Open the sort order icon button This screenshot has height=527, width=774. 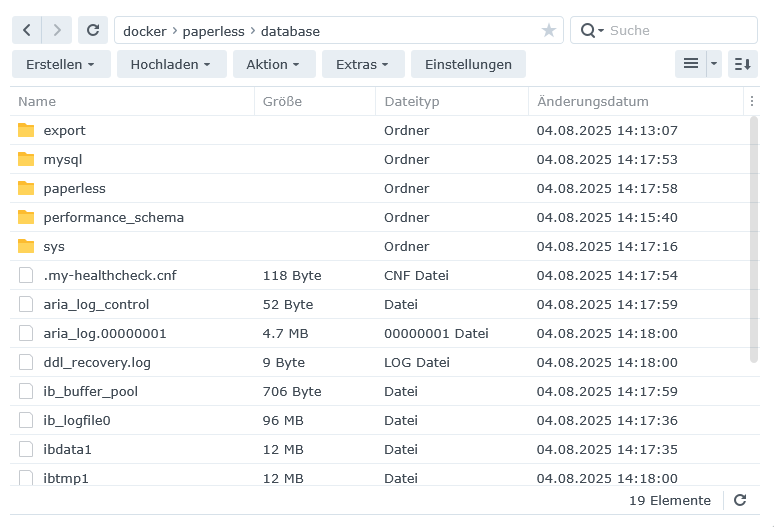pyautogui.click(x=742, y=64)
